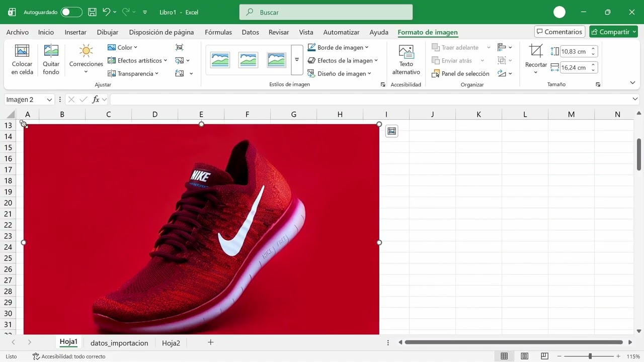Undo the last action
This screenshot has width=644, height=362.
tap(106, 12)
